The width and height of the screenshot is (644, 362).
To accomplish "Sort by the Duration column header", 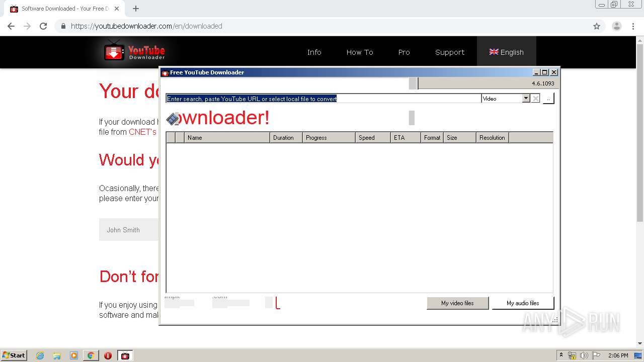I will pos(286,138).
